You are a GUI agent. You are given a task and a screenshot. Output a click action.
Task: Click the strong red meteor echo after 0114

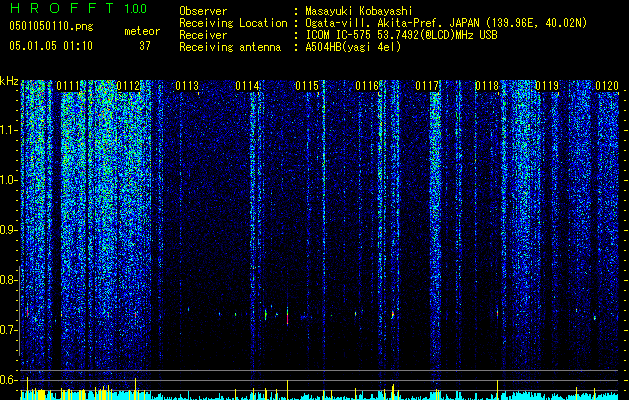click(x=287, y=316)
